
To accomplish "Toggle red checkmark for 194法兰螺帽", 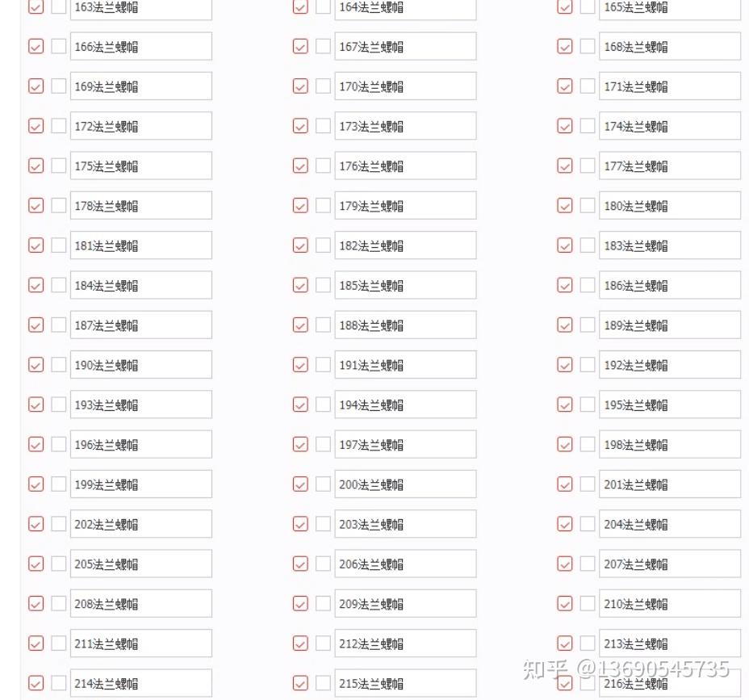I will click(x=300, y=404).
